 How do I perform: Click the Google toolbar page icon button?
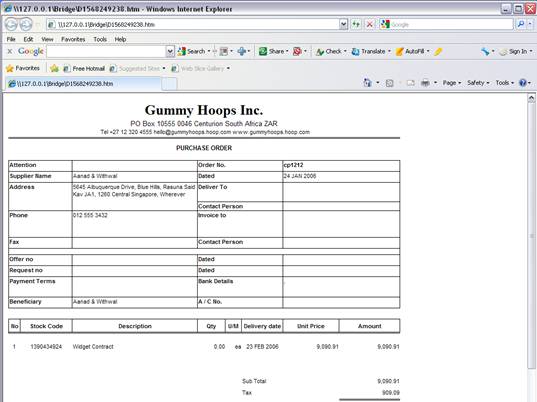coord(224,51)
